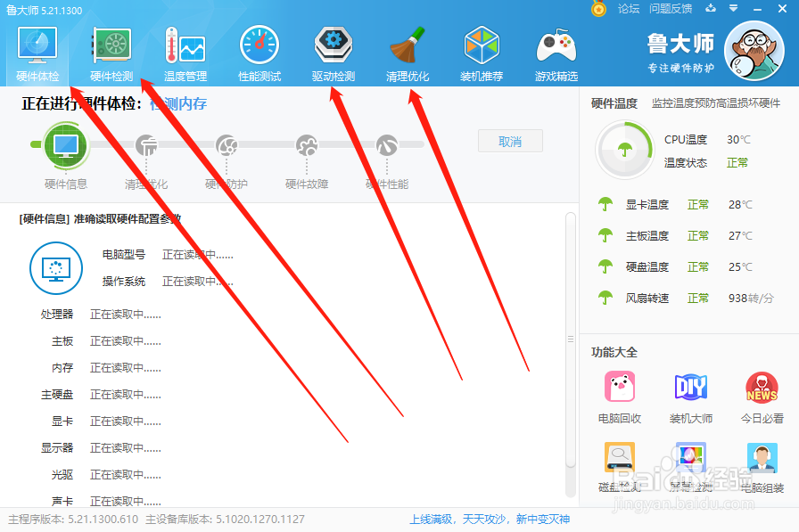Click the CPU temperature gauge dial
This screenshot has width=799, height=532.
[625, 151]
